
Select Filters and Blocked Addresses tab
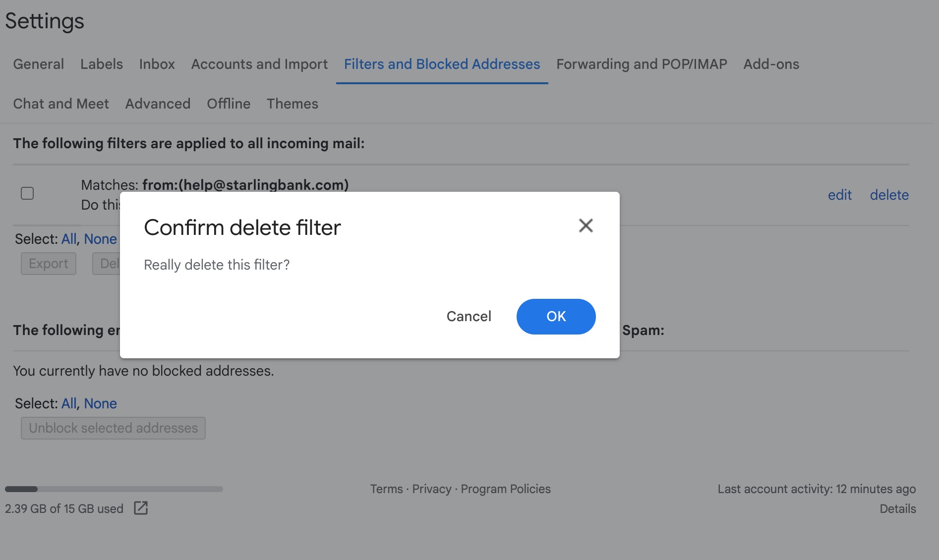point(442,64)
